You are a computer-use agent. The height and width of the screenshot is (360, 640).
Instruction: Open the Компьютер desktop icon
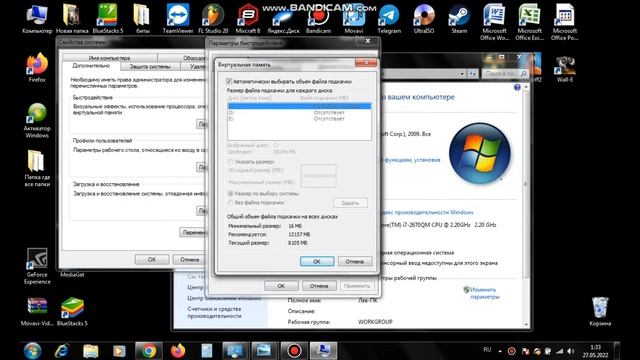37,19
